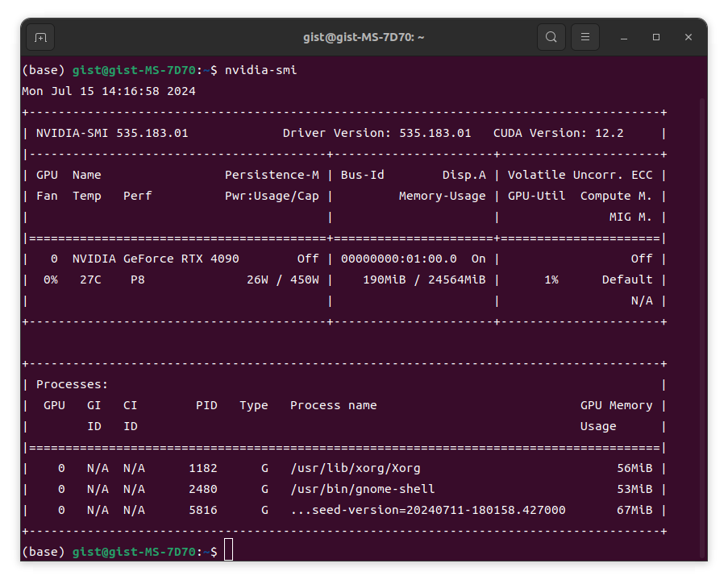
Task: Click the /usr/bin/gnome-shell process name
Action: 363,489
